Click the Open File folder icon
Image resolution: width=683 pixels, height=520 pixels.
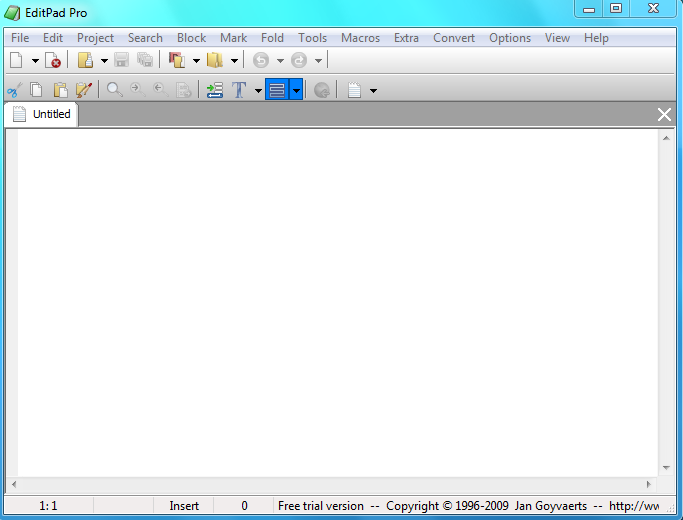point(85,60)
